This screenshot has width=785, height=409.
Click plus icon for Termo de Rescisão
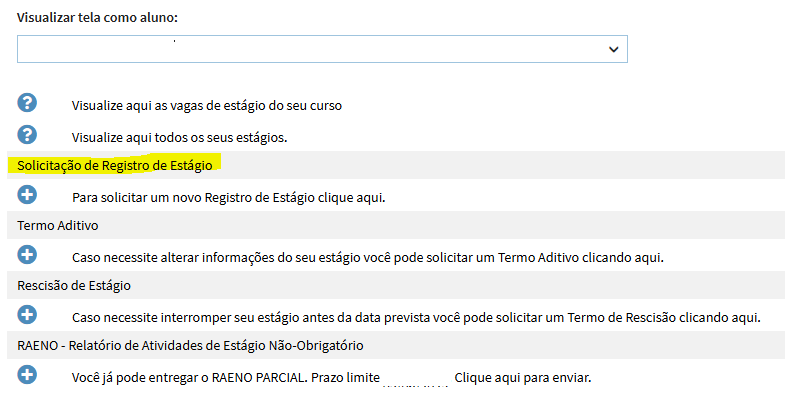click(x=27, y=315)
